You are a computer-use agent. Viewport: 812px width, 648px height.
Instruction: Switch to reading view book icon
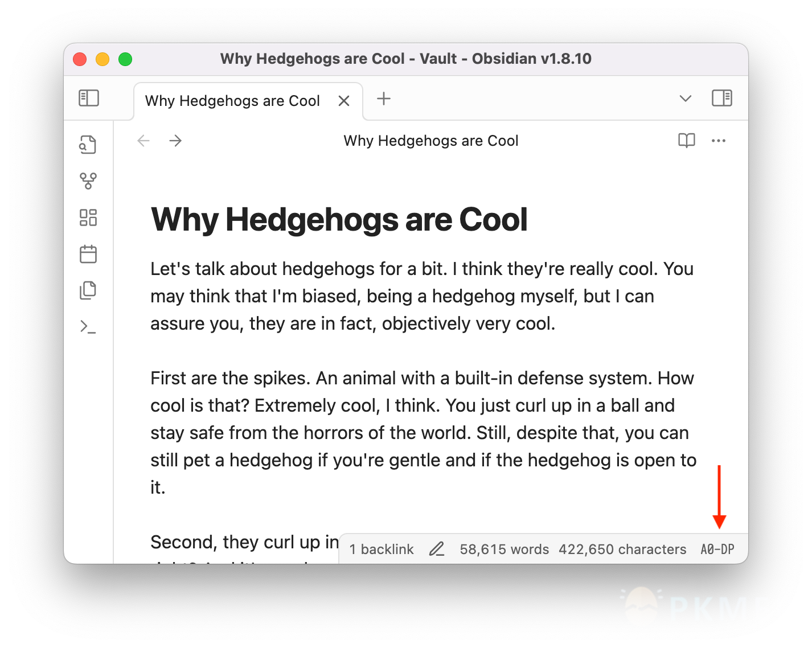coord(686,141)
